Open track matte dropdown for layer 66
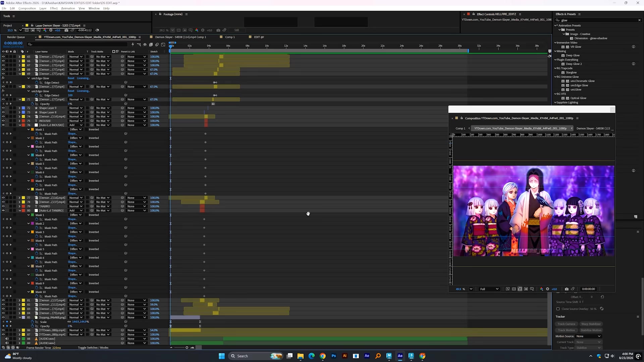Screen dimensions: 644x362 click(x=103, y=61)
